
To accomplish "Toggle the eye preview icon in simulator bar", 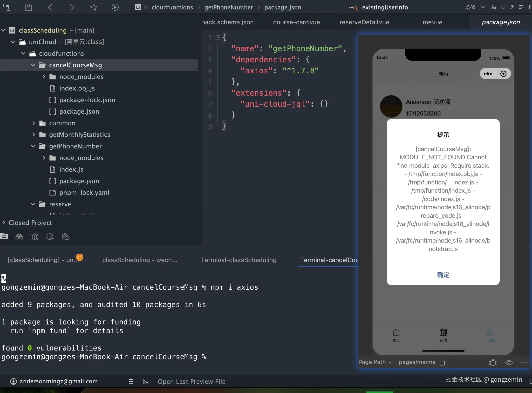I will tap(509, 362).
